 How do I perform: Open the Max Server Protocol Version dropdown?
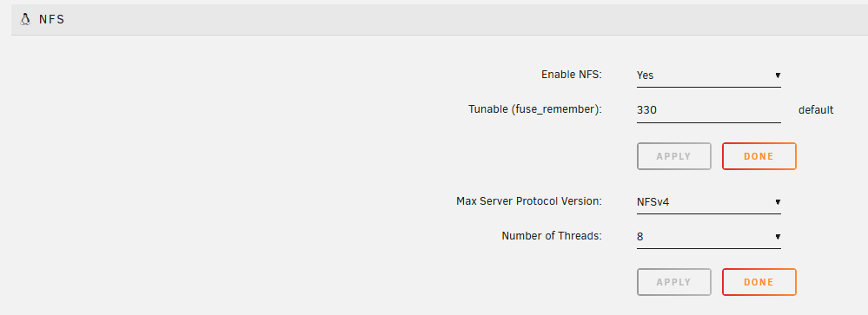709,201
